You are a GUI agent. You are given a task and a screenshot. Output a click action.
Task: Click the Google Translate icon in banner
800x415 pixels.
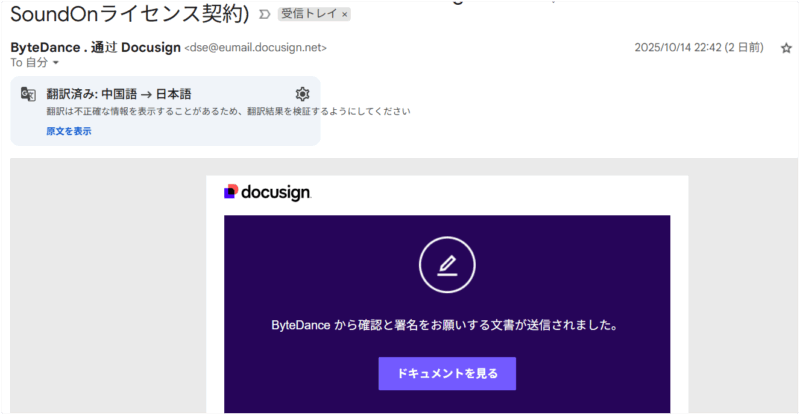coord(28,94)
